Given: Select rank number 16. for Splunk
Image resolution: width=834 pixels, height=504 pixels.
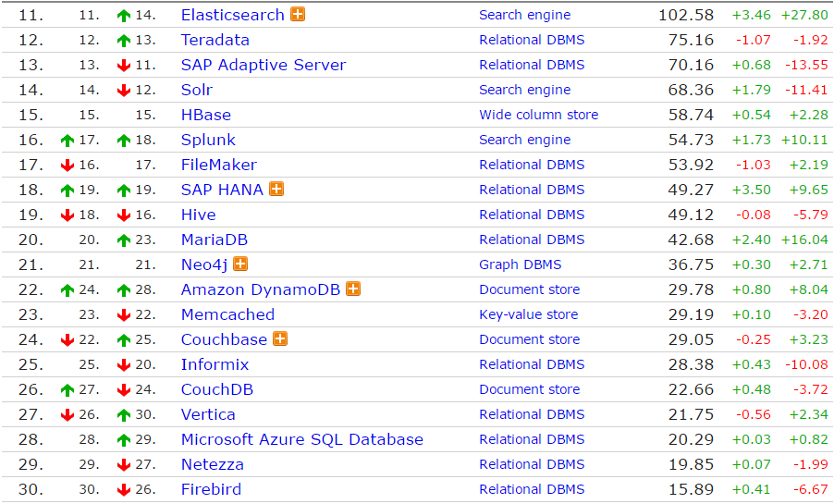Looking at the screenshot, I should 31,140.
